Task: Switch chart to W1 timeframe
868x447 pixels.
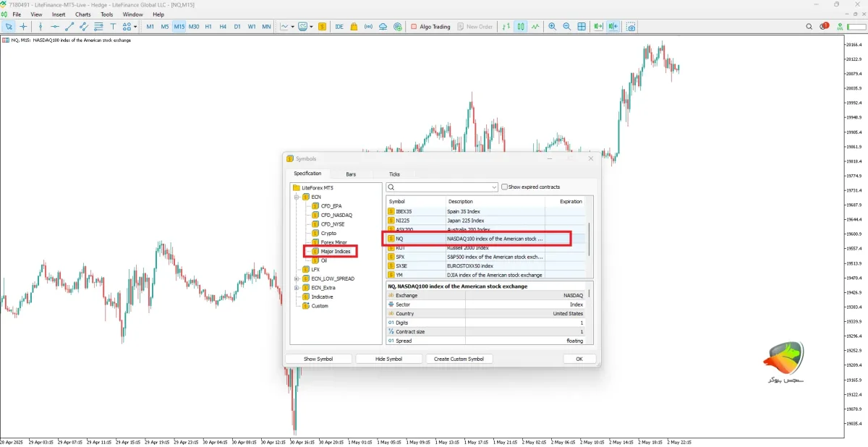Action: pyautogui.click(x=252, y=27)
